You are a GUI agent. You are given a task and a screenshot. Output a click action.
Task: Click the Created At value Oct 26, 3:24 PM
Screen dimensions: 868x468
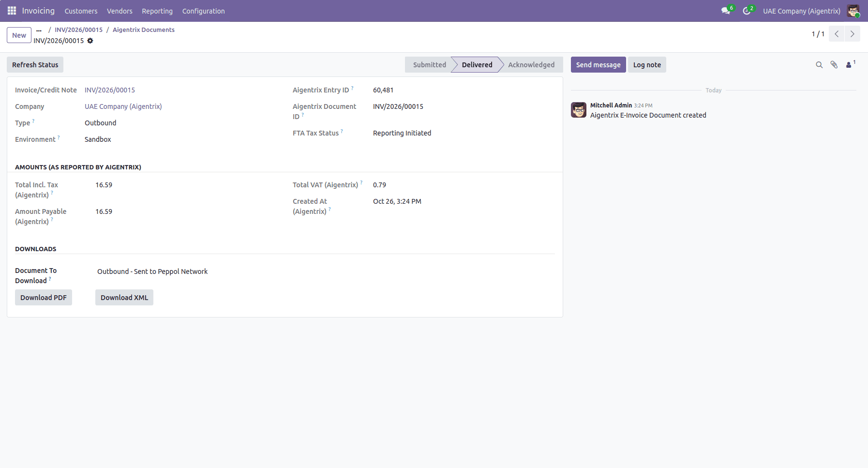click(x=397, y=201)
